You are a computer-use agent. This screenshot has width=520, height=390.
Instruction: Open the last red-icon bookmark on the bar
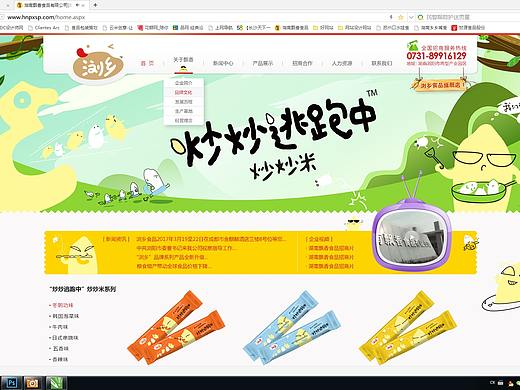click(x=468, y=28)
